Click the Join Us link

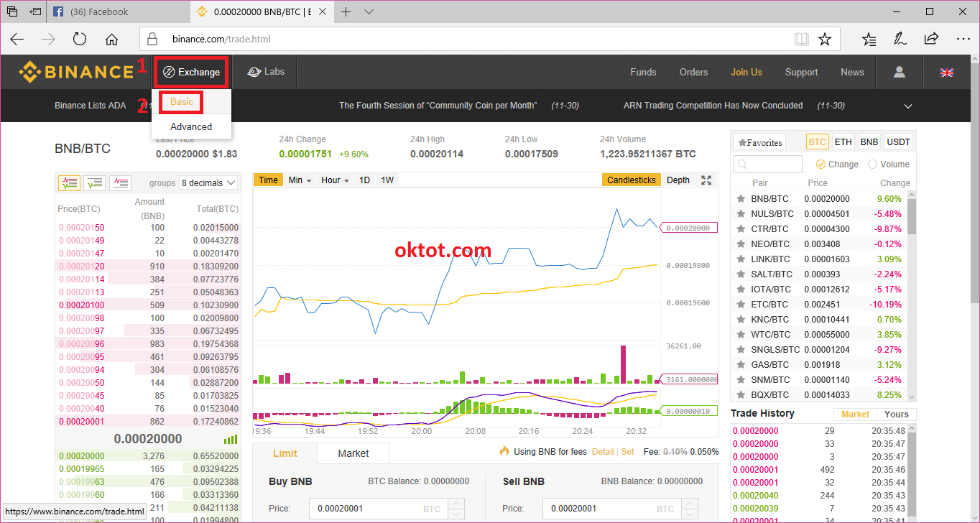coord(746,72)
